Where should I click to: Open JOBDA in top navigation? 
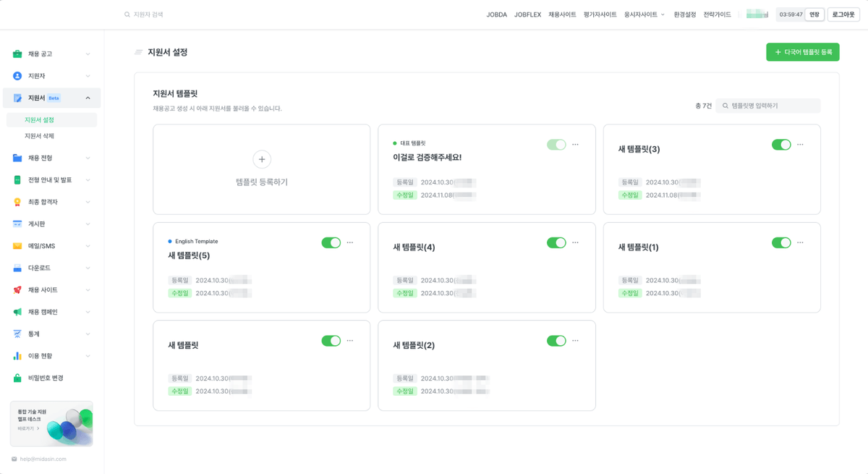point(497,14)
